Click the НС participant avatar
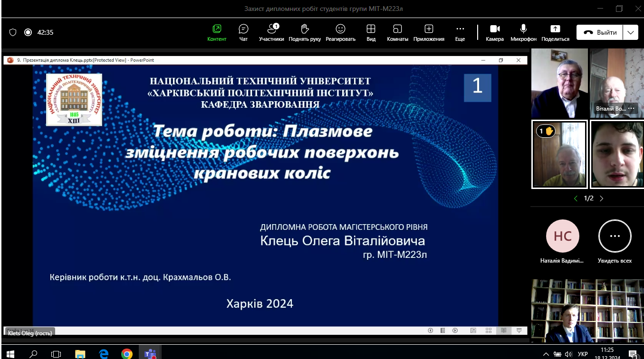The image size is (644, 359). (563, 236)
